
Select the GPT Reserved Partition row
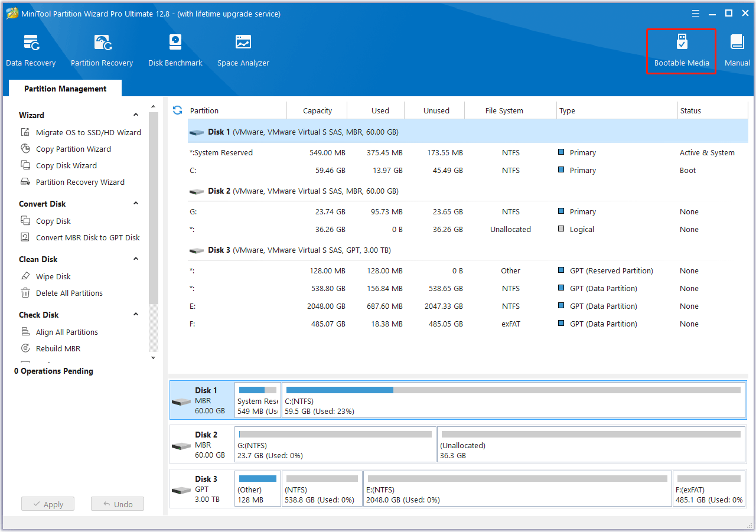click(468, 270)
